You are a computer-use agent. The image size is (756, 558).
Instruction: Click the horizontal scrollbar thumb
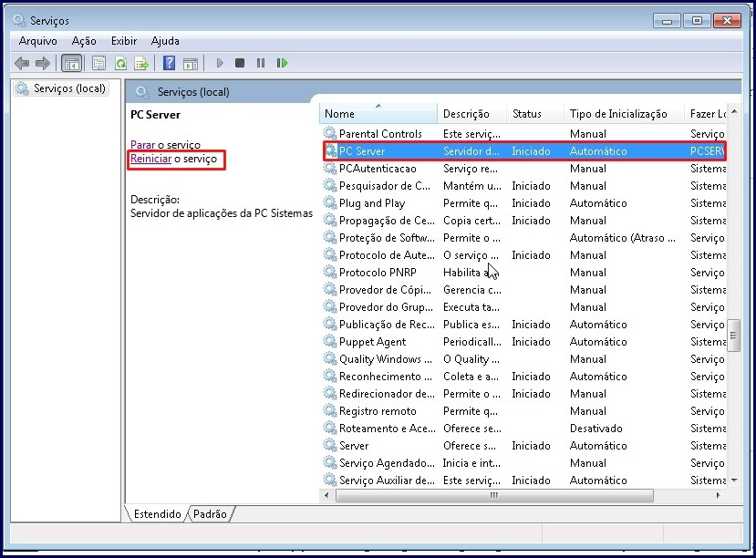(x=494, y=495)
